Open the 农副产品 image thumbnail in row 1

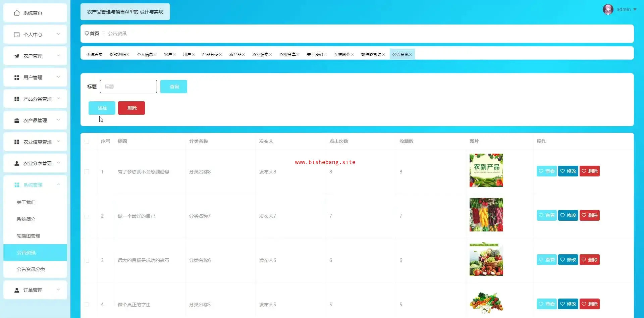[486, 170]
